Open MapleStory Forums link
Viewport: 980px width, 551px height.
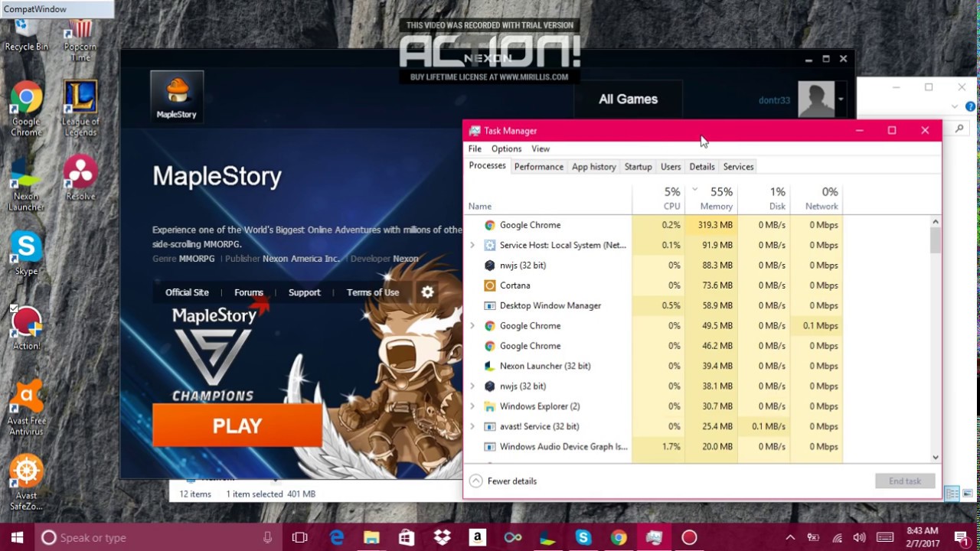click(x=248, y=292)
